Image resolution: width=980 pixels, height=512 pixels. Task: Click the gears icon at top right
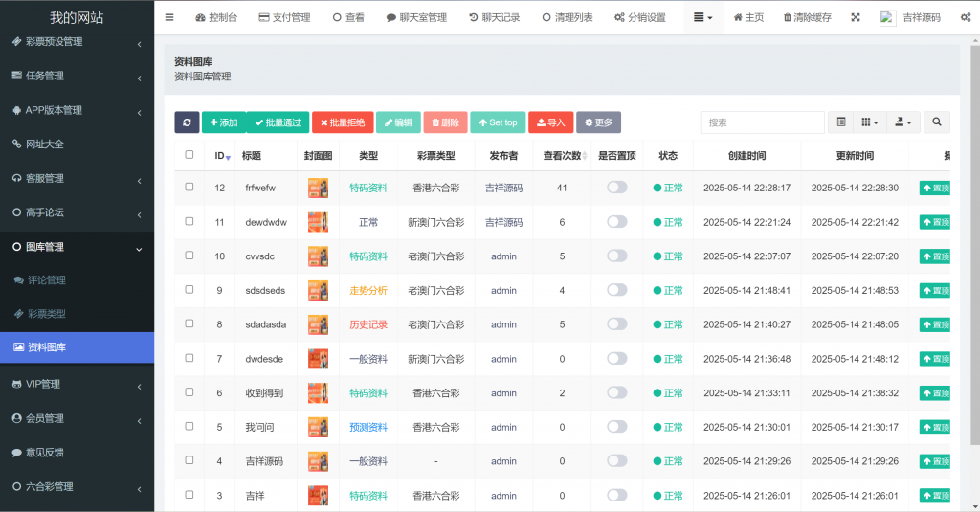(x=965, y=17)
